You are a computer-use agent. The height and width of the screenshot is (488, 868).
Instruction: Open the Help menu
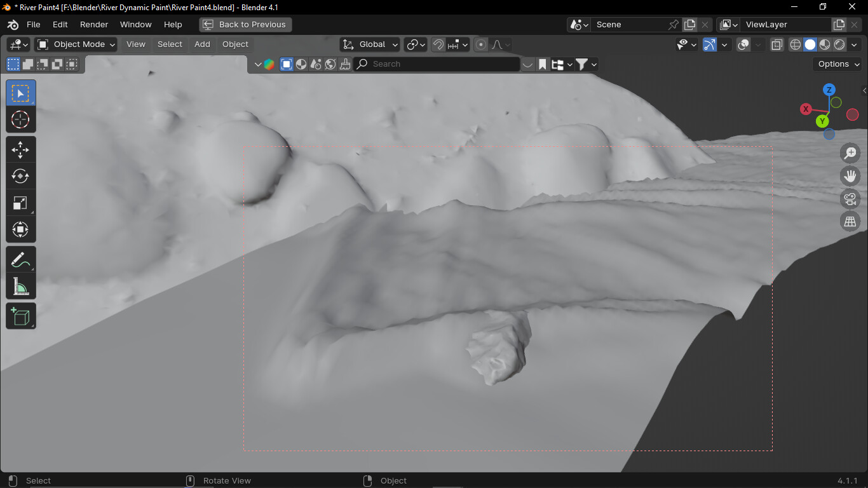point(173,25)
